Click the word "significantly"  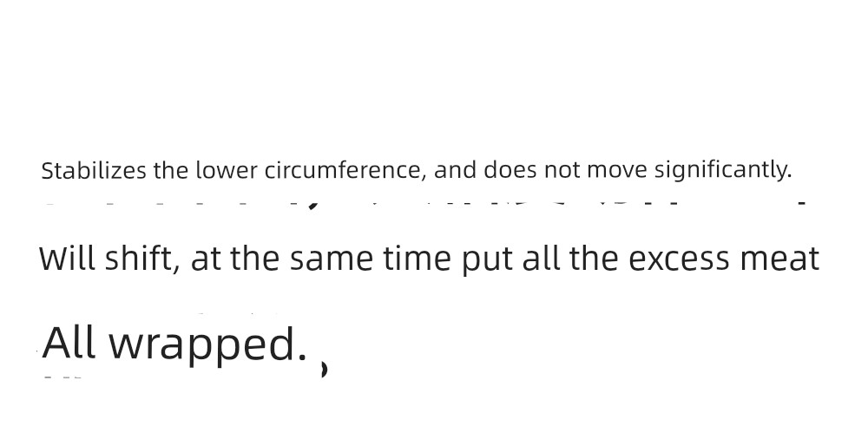[722, 172]
